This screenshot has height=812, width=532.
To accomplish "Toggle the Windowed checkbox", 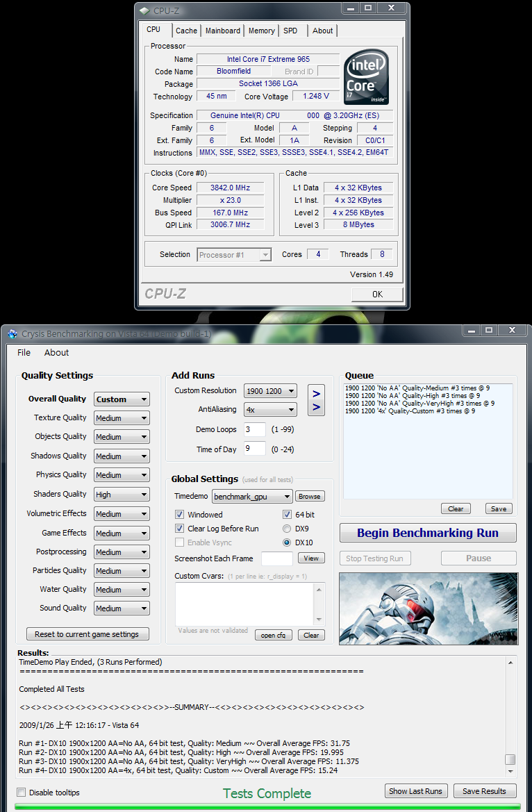I will (x=180, y=515).
